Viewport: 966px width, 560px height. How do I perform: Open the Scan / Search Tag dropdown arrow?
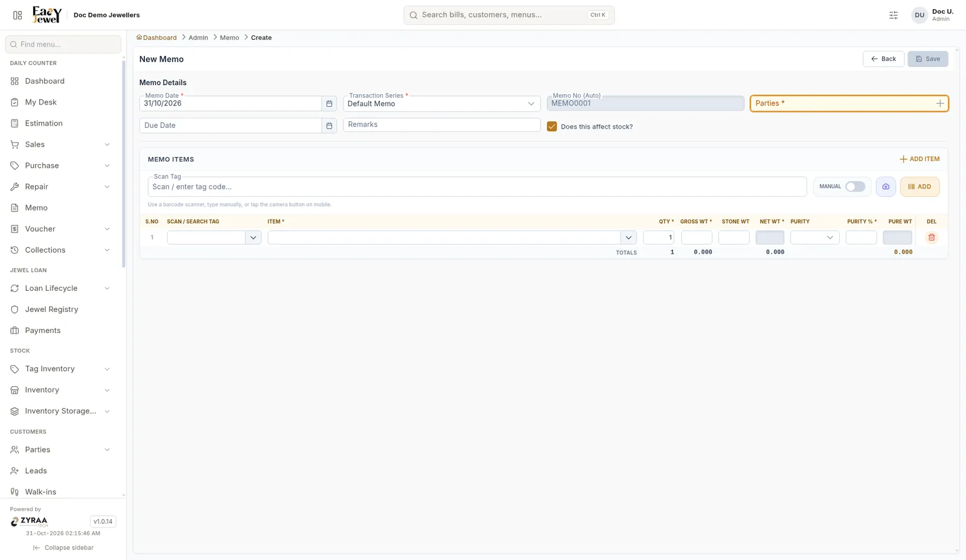[253, 237]
